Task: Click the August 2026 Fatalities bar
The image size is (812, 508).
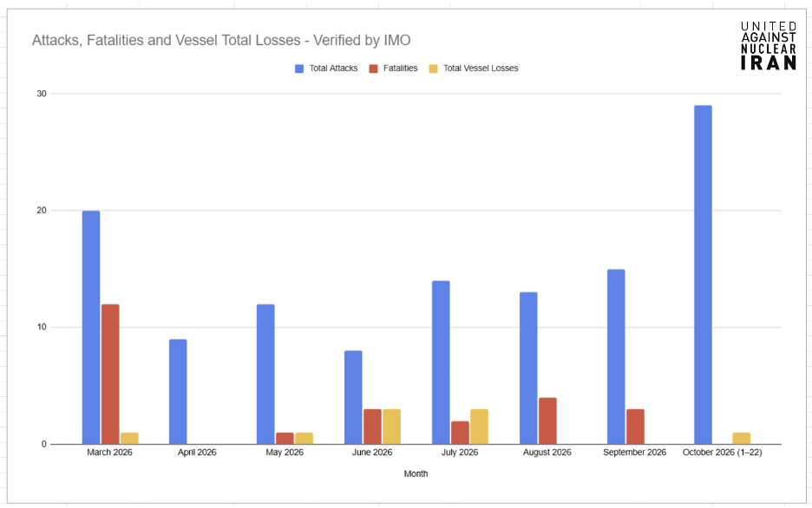Action: point(547,420)
